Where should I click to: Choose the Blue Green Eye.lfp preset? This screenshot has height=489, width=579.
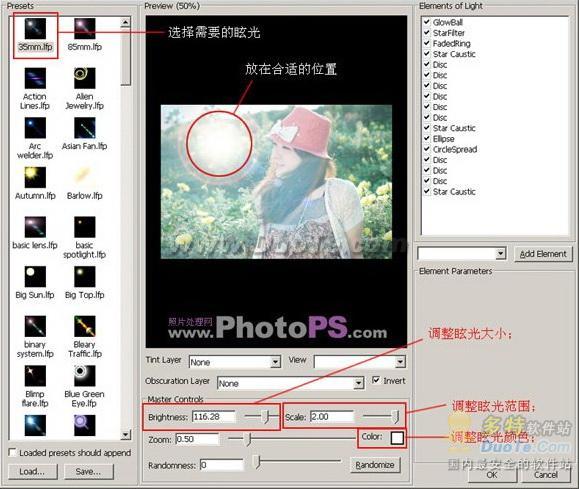coord(85,386)
